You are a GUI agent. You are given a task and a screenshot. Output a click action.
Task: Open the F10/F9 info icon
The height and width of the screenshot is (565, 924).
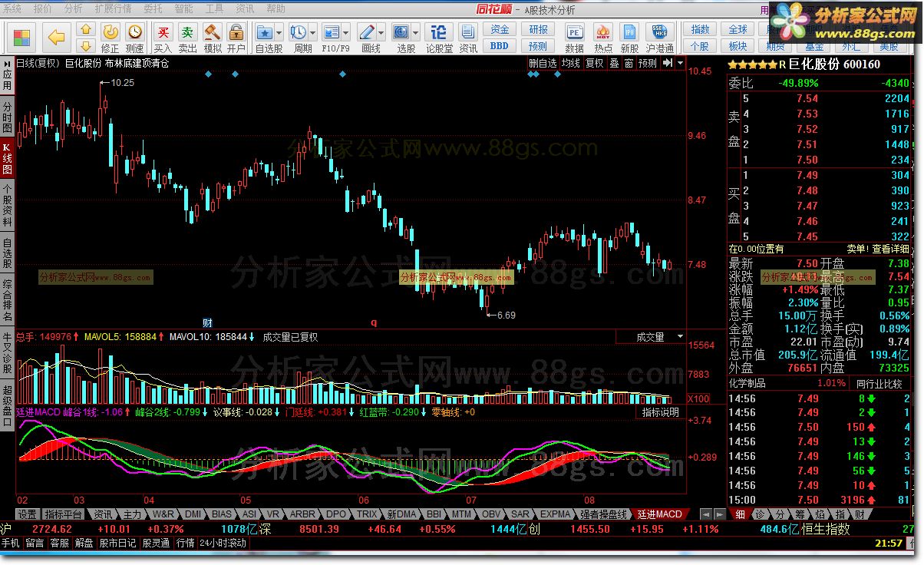332,37
